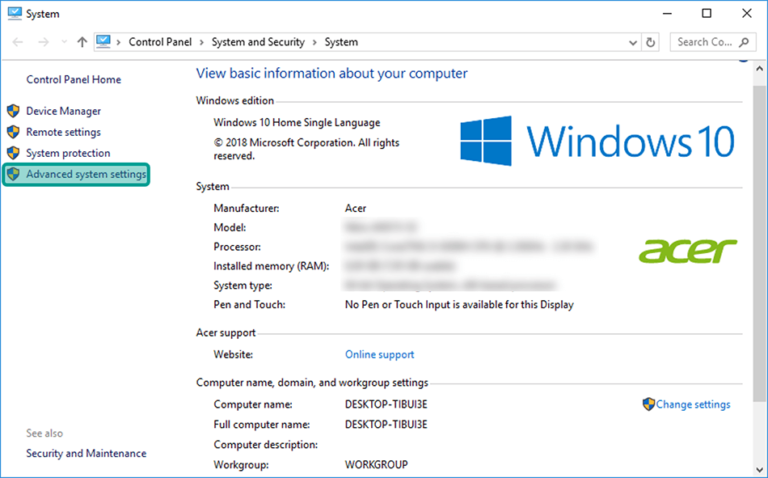
Task: Click the search magnifier icon
Action: pyautogui.click(x=744, y=42)
